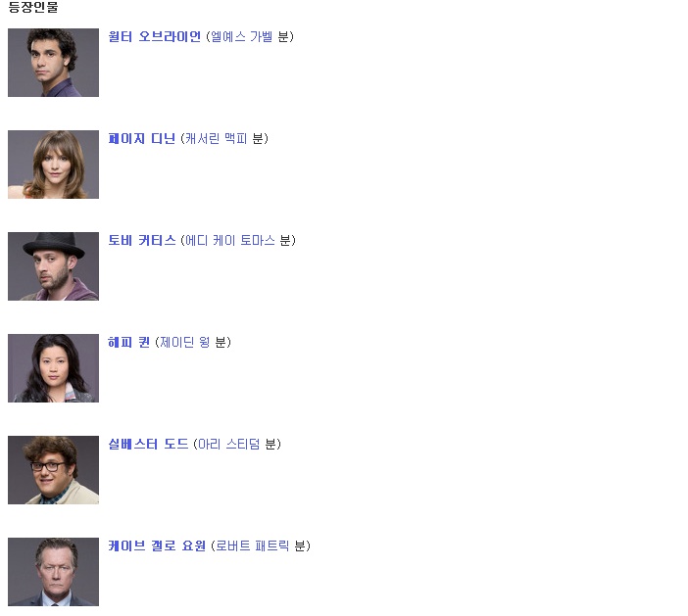Open the 토비 커티스 character link
The width and height of the screenshot is (688, 616).
[142, 240]
